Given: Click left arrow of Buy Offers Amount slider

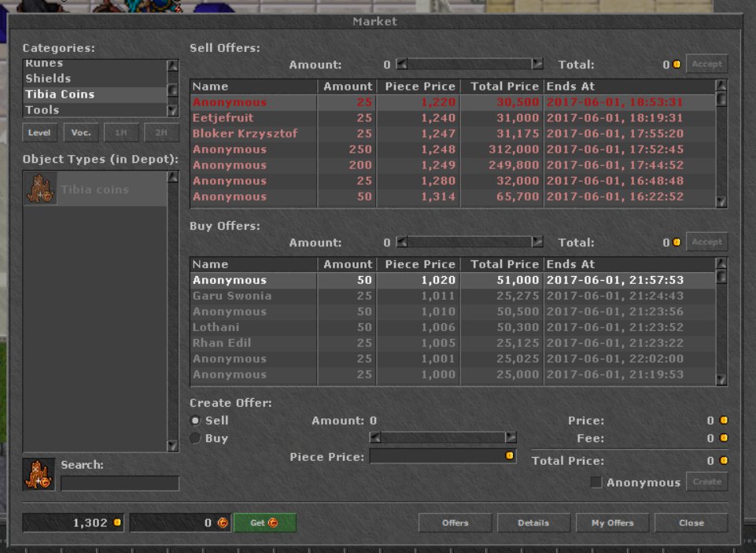Looking at the screenshot, I should point(402,241).
